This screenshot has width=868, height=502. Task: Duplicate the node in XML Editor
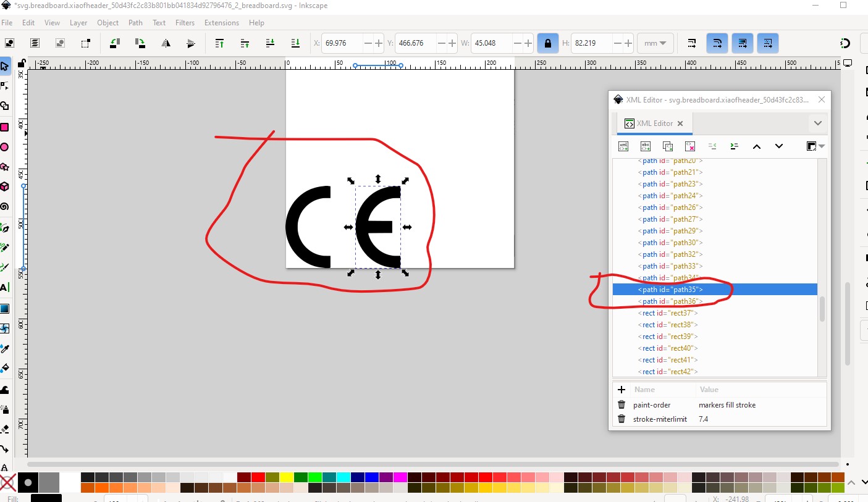668,146
